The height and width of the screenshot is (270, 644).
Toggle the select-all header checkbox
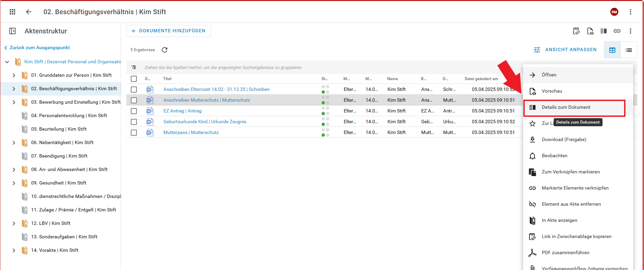(x=134, y=79)
